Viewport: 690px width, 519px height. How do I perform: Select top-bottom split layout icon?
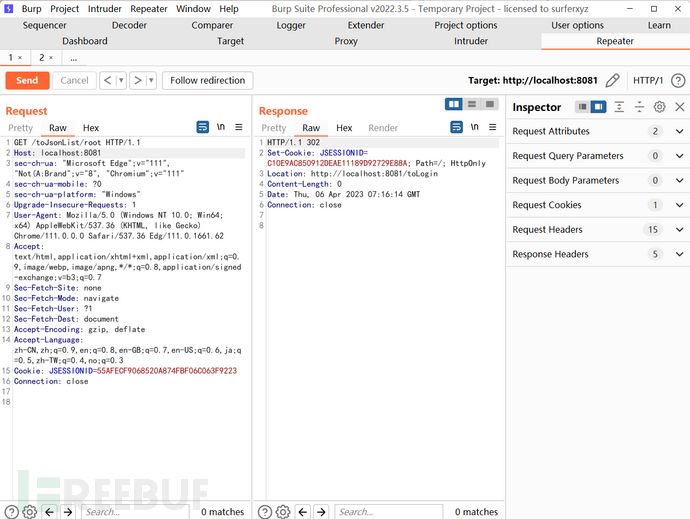pos(472,104)
